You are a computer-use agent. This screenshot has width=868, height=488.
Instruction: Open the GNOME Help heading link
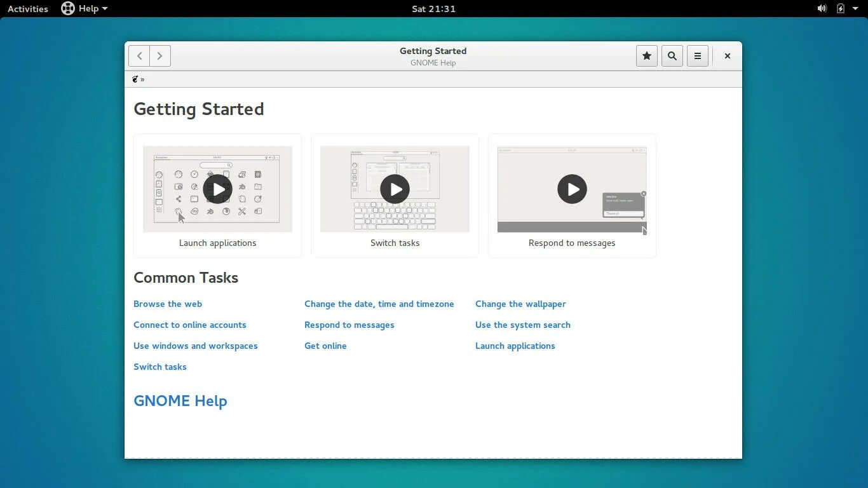(x=180, y=401)
